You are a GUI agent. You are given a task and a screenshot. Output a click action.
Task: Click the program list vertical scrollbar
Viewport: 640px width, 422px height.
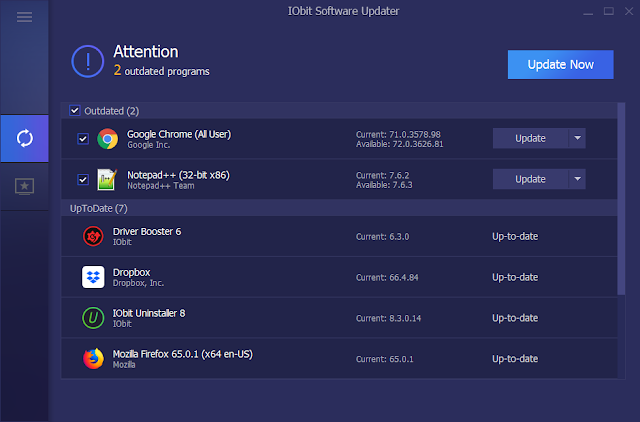[x=621, y=198]
